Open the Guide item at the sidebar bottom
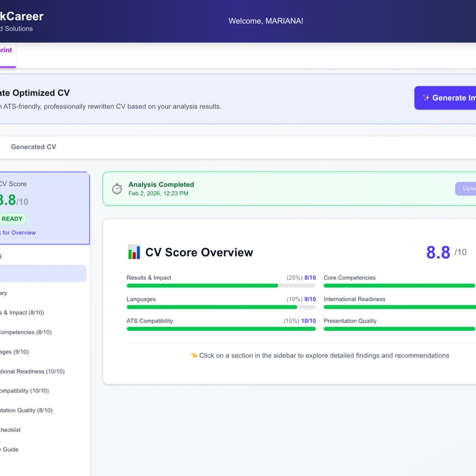This screenshot has width=476, height=476. point(10,449)
